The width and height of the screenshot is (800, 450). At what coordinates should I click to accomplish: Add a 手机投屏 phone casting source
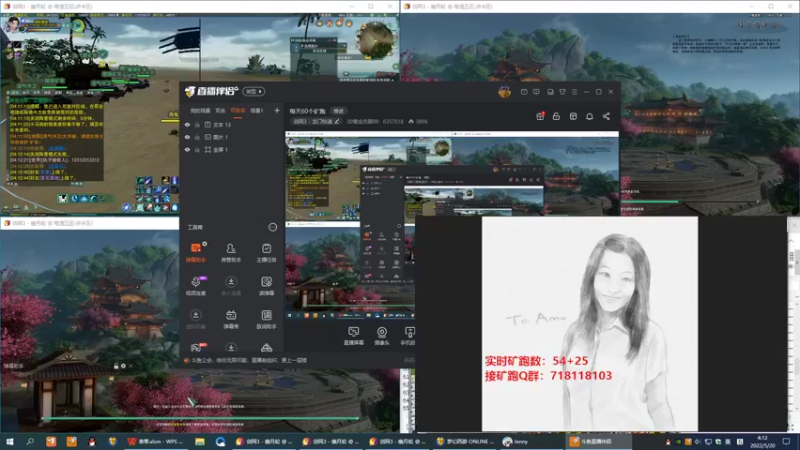click(408, 336)
